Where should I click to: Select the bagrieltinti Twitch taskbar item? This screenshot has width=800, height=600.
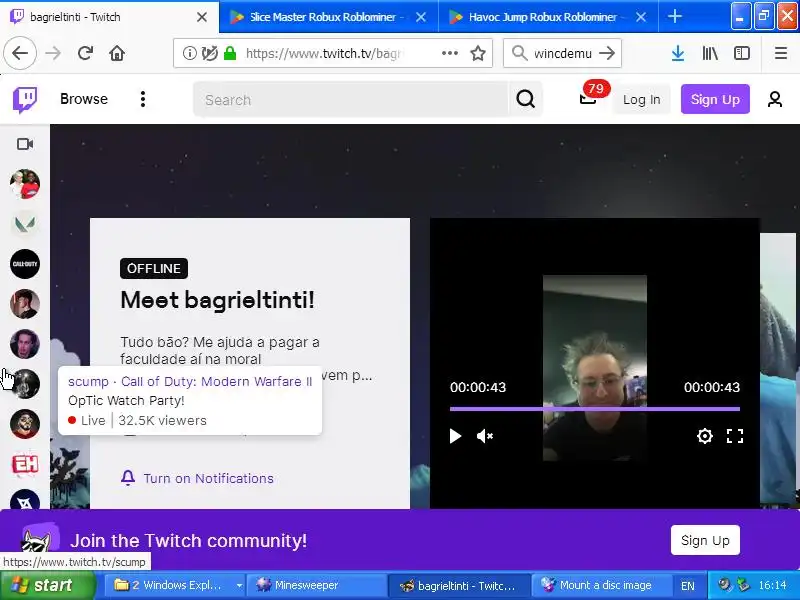point(457,585)
